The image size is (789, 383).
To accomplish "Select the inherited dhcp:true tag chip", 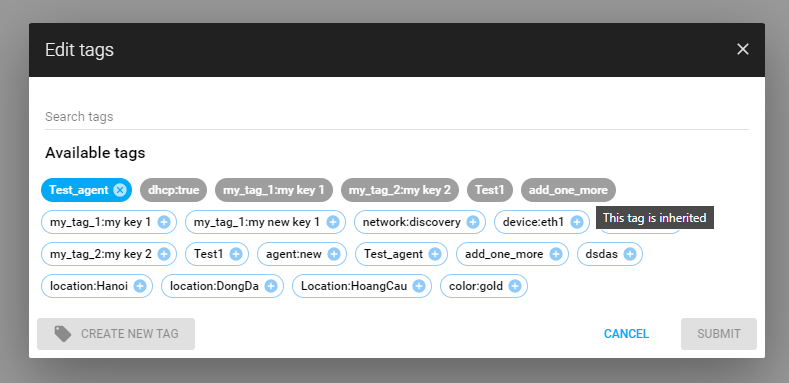I will point(174,190).
